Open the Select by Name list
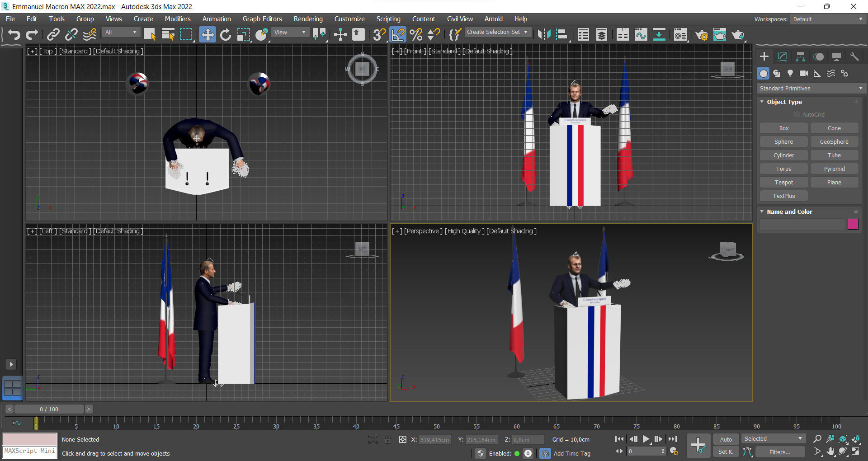 168,34
